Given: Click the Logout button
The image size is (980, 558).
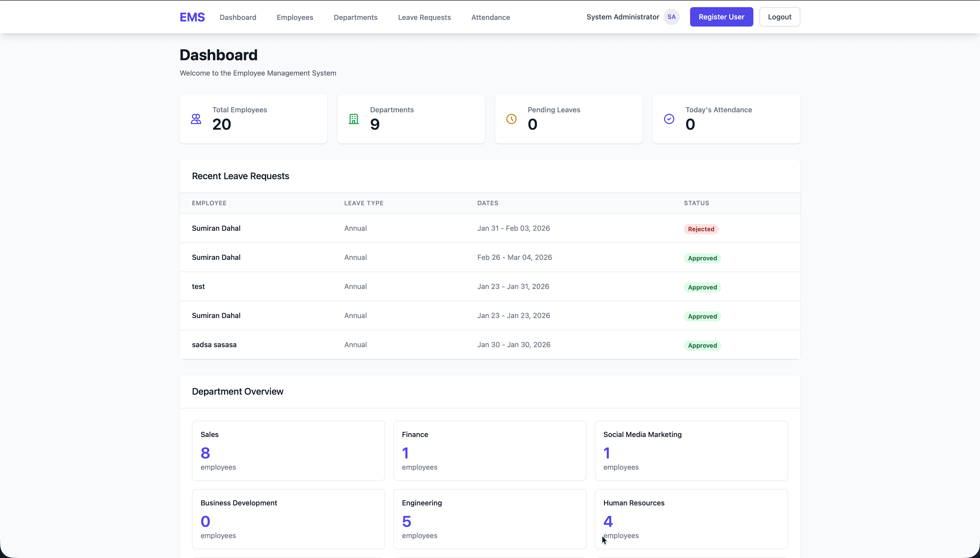Looking at the screenshot, I should [x=780, y=17].
